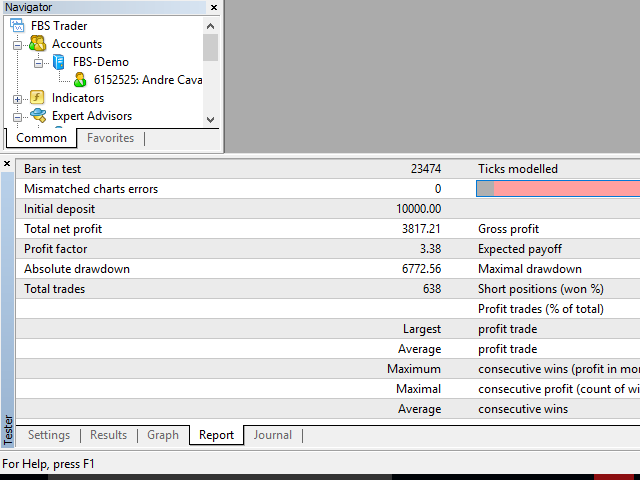Click the Expert Advisors icon
Viewport: 640px width, 480px height.
38,116
